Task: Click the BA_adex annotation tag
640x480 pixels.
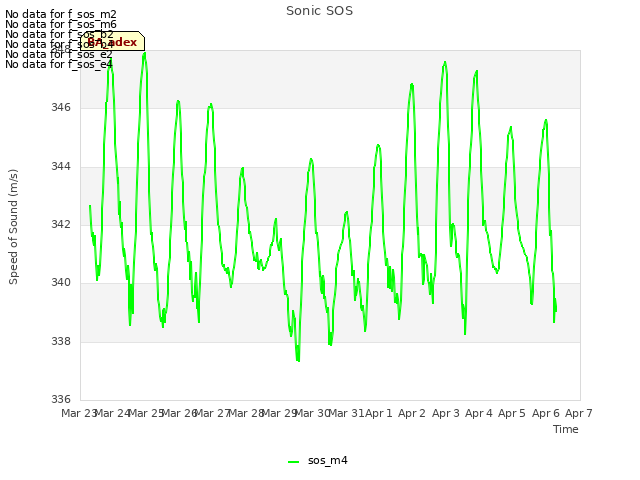Action: (112, 42)
